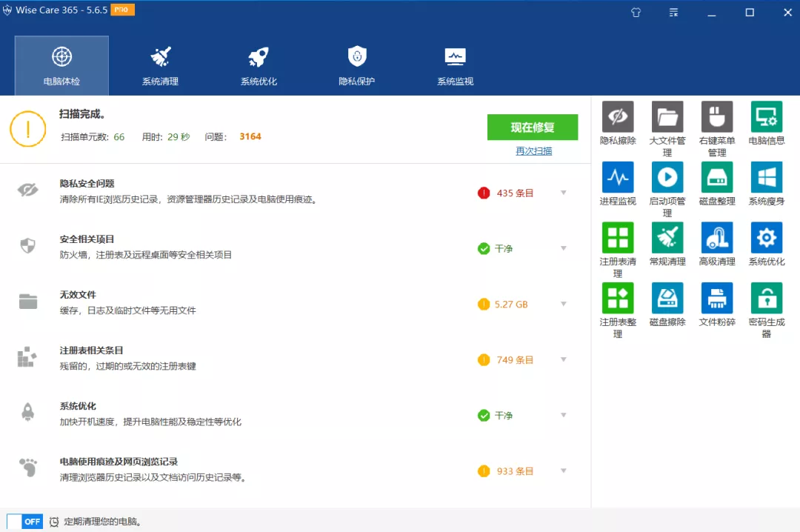
Task: Switch to the 系统监视 tab
Action: click(455, 65)
